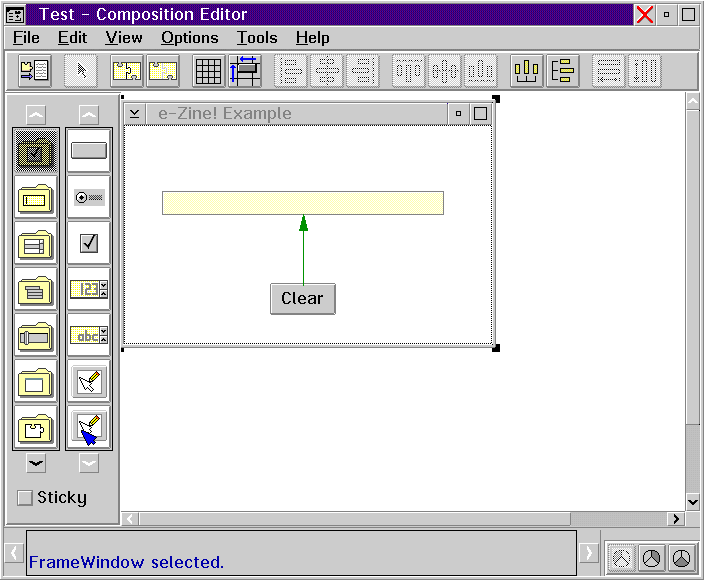Click up arrow above category column
The height and width of the screenshot is (580, 704).
(x=36, y=115)
